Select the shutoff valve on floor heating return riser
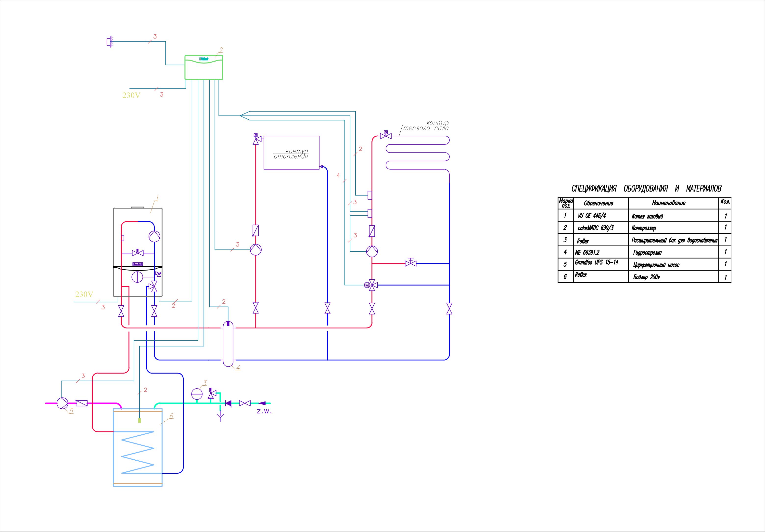This screenshot has height=532, width=765. (x=449, y=308)
